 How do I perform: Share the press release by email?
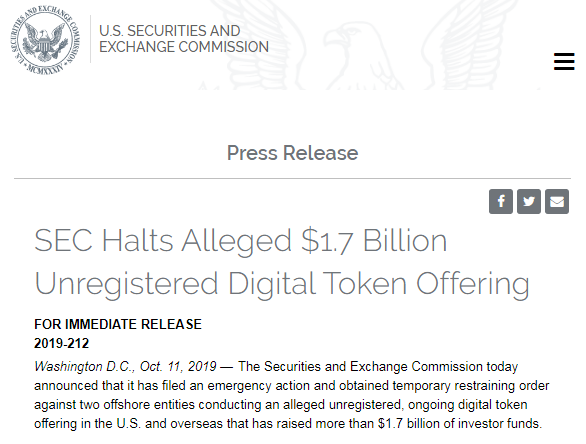pos(557,201)
